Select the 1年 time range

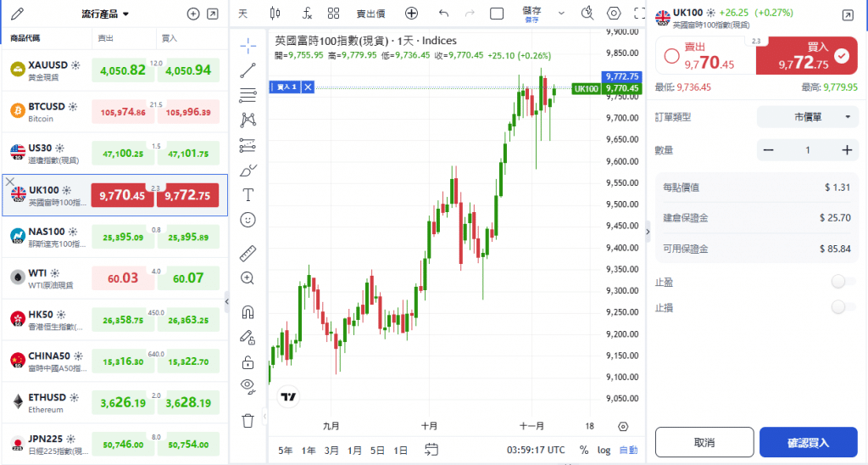click(309, 450)
